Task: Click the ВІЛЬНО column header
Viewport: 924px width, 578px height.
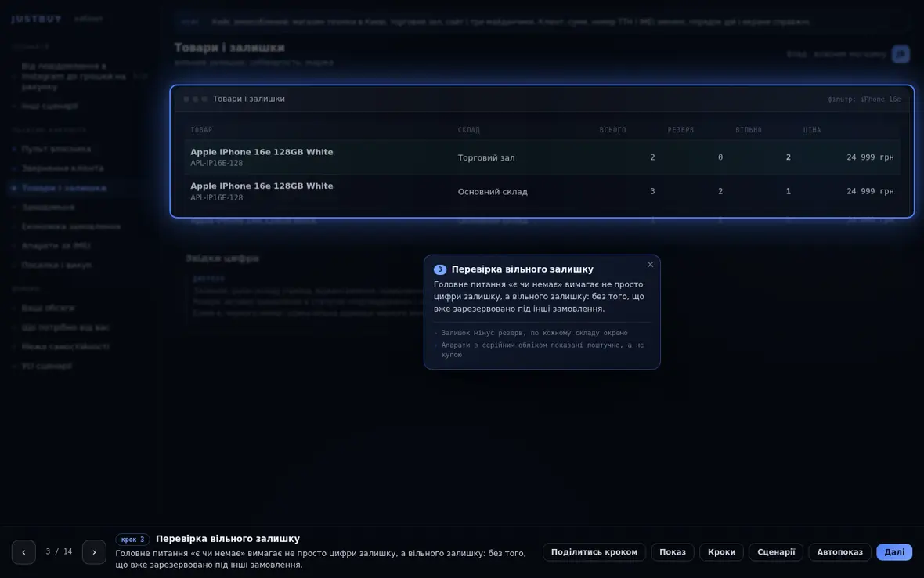Action: coord(749,130)
